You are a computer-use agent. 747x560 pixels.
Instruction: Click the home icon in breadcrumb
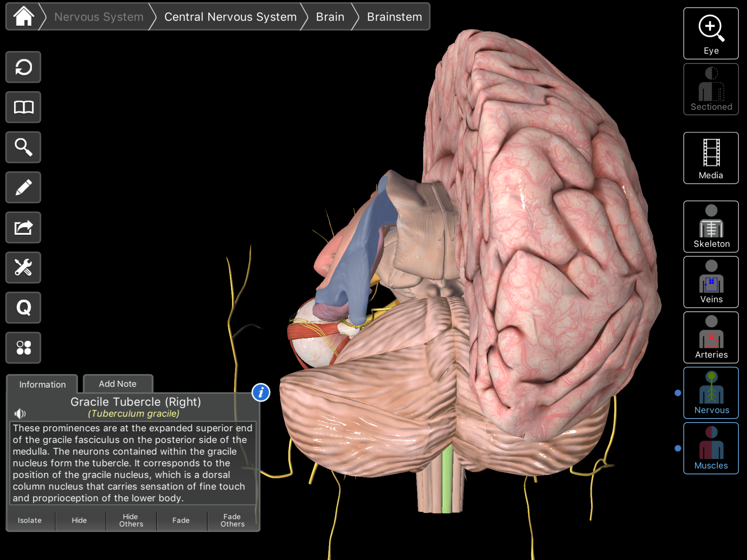[23, 17]
